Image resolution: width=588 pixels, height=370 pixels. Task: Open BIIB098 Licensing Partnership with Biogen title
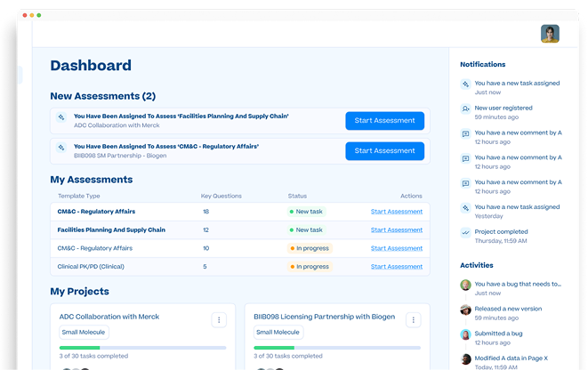(325, 317)
